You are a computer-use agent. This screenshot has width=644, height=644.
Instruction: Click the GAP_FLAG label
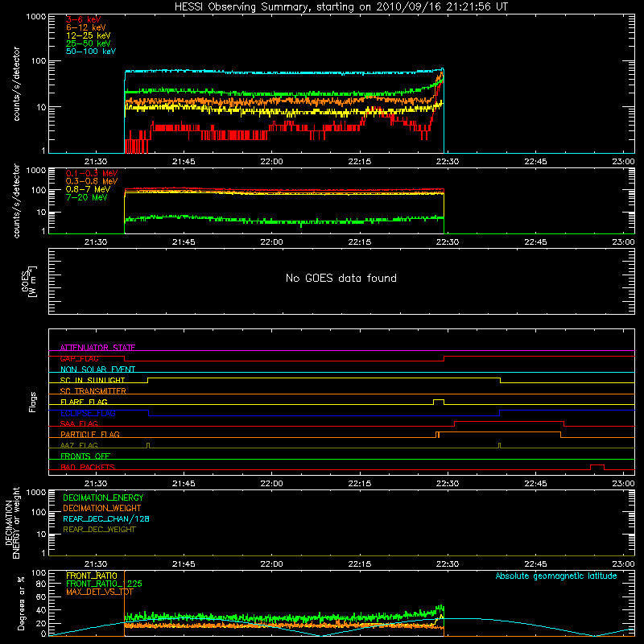pyautogui.click(x=79, y=358)
